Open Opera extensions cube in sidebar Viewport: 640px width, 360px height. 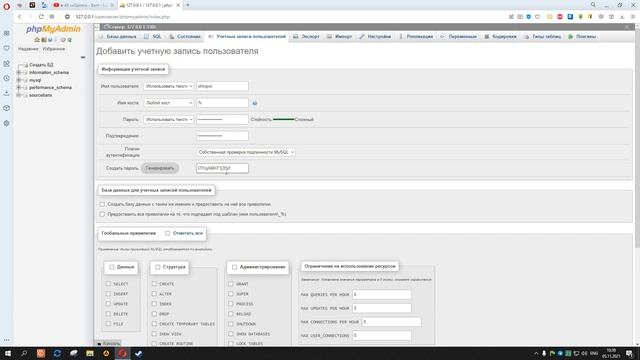click(x=7, y=108)
